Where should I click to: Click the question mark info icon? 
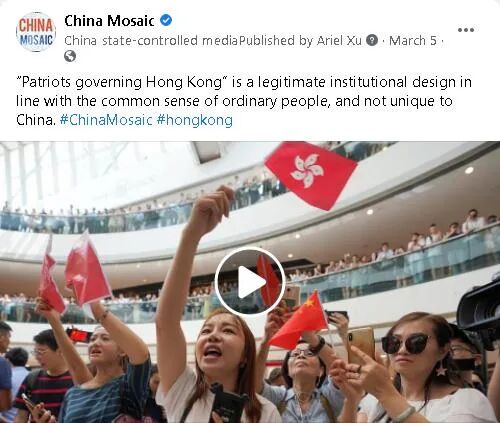[x=372, y=40]
